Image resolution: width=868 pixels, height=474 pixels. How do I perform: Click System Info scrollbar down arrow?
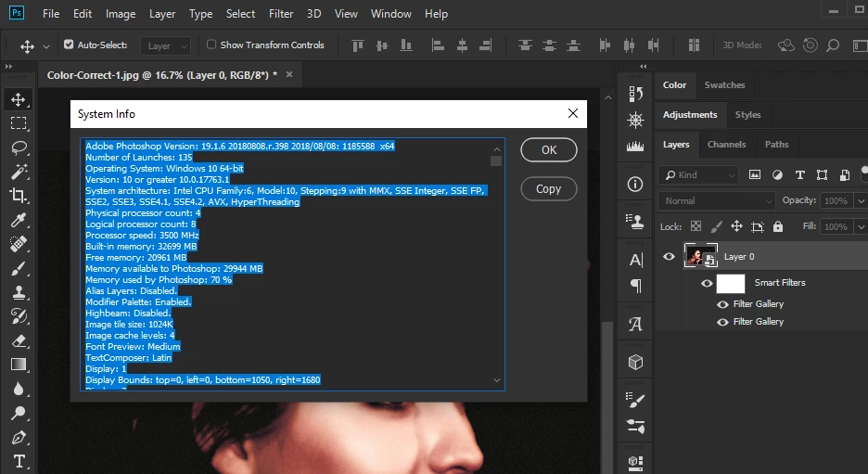point(496,380)
